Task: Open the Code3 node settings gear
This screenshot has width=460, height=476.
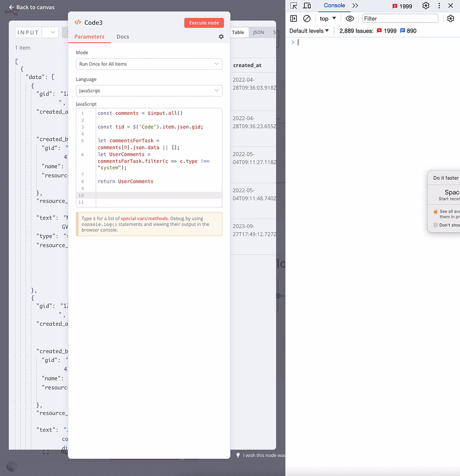Action: (221, 37)
